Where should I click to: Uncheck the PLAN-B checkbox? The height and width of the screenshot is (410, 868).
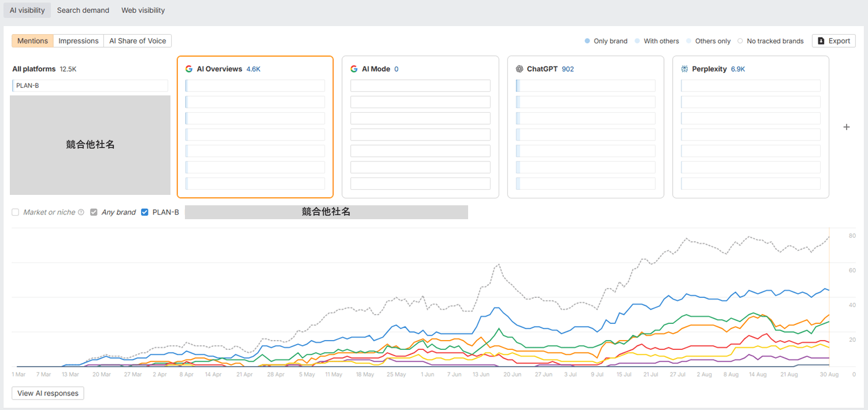pos(145,212)
